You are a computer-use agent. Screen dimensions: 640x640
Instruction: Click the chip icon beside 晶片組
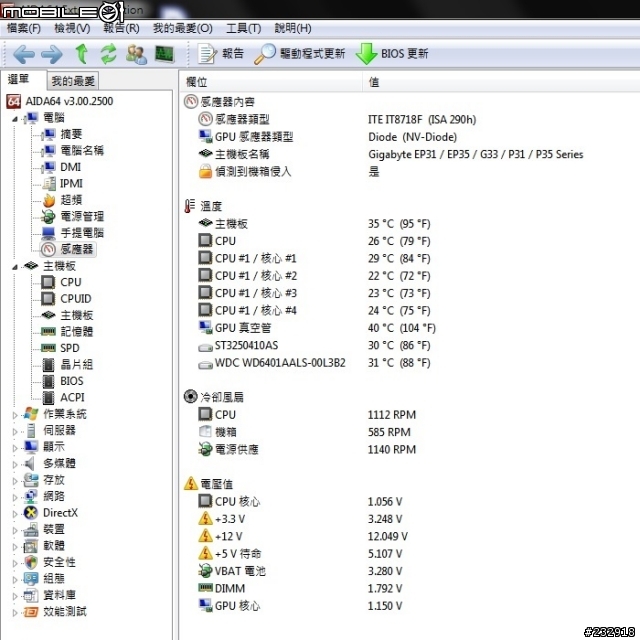coord(48,364)
